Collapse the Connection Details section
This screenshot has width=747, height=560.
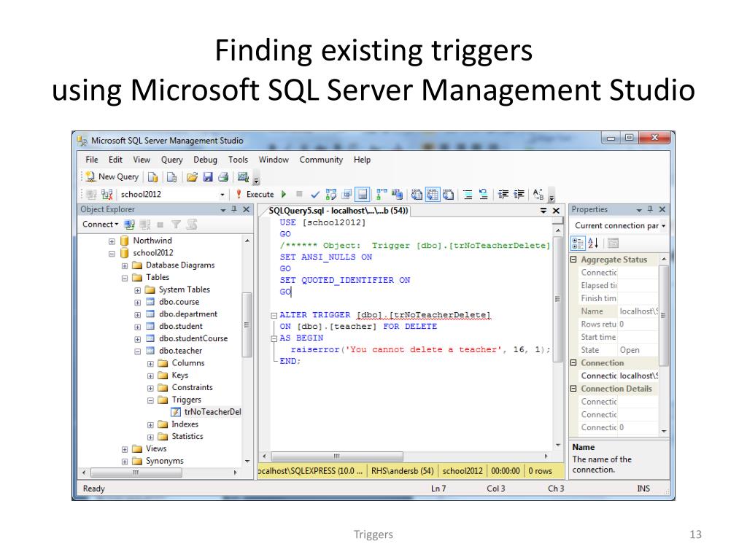tap(573, 389)
